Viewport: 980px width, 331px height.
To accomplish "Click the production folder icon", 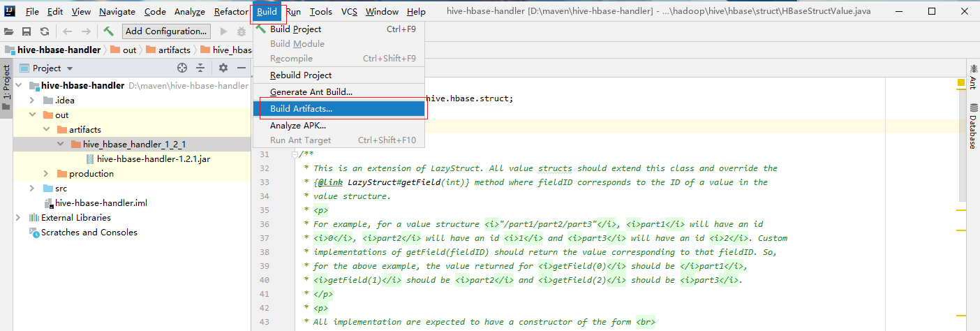I will (x=62, y=174).
